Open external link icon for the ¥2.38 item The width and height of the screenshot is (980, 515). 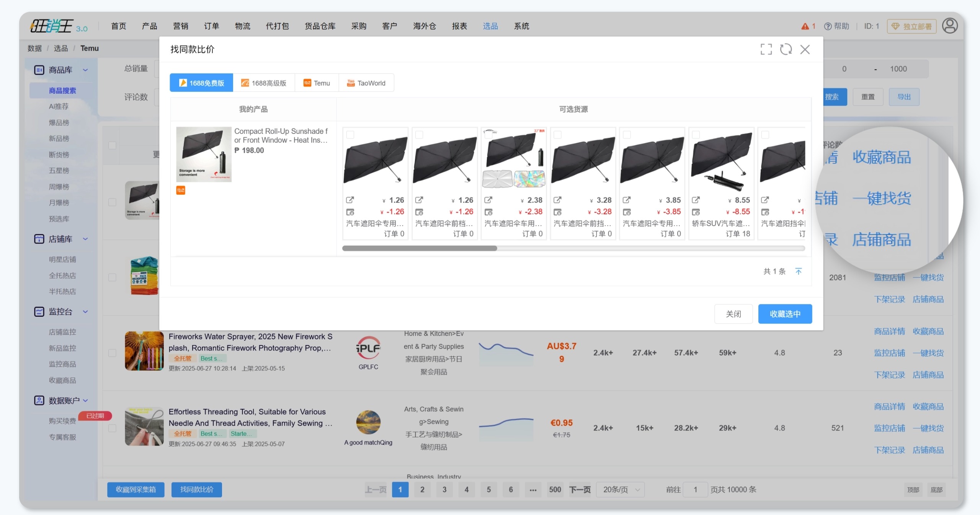click(488, 200)
